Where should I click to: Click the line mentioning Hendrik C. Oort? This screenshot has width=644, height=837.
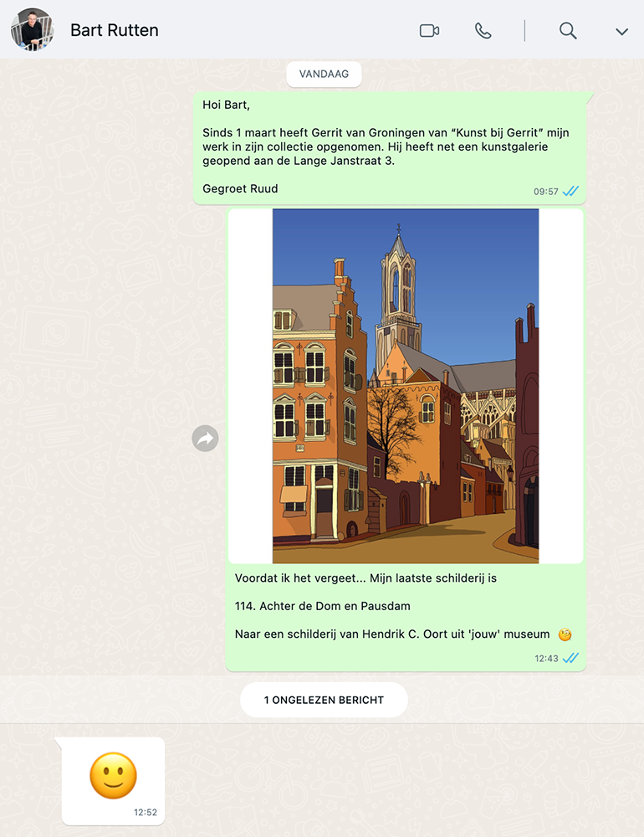pyautogui.click(x=392, y=634)
